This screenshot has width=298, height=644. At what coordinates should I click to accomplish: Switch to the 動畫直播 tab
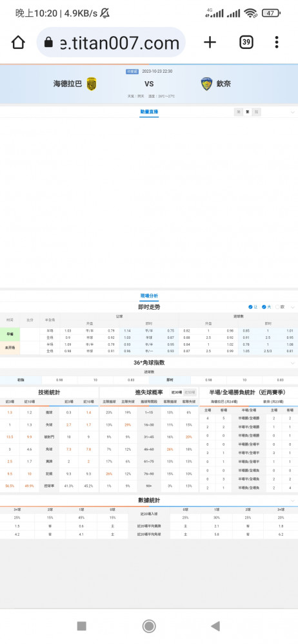tap(149, 111)
